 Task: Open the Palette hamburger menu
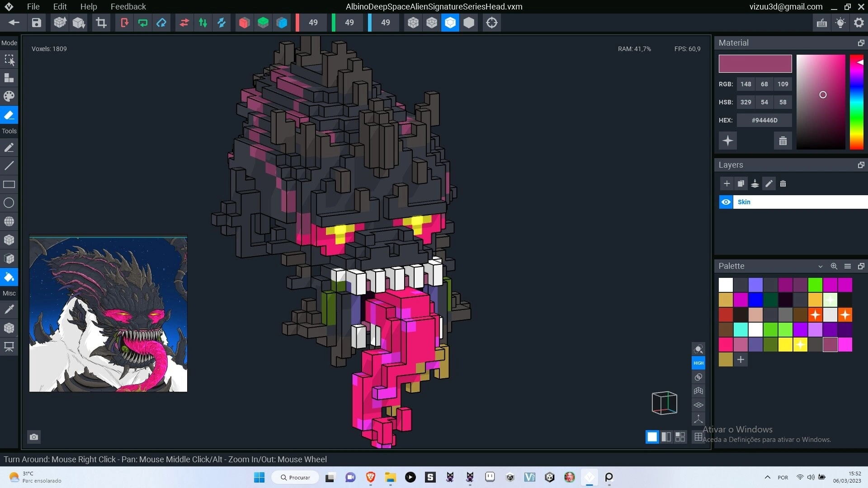(848, 266)
